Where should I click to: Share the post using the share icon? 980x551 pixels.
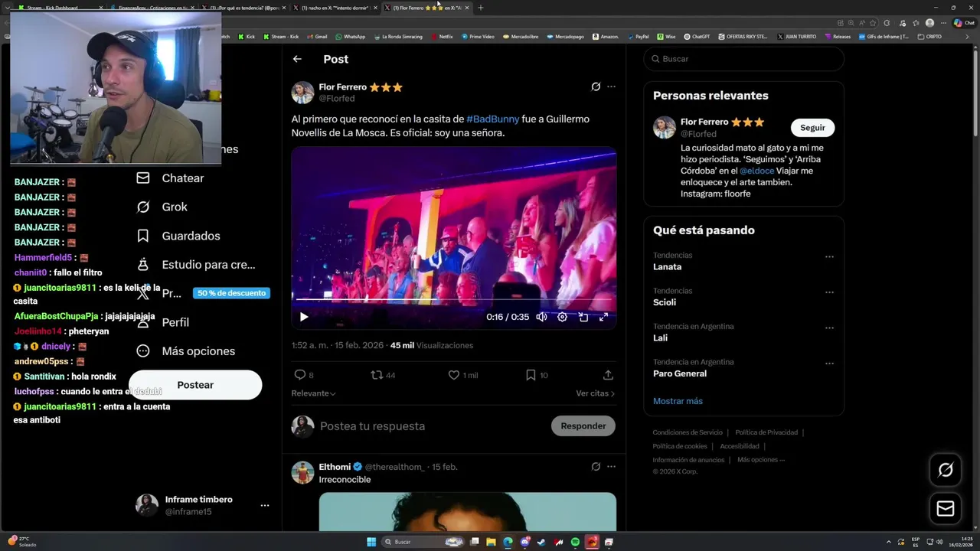click(x=608, y=375)
